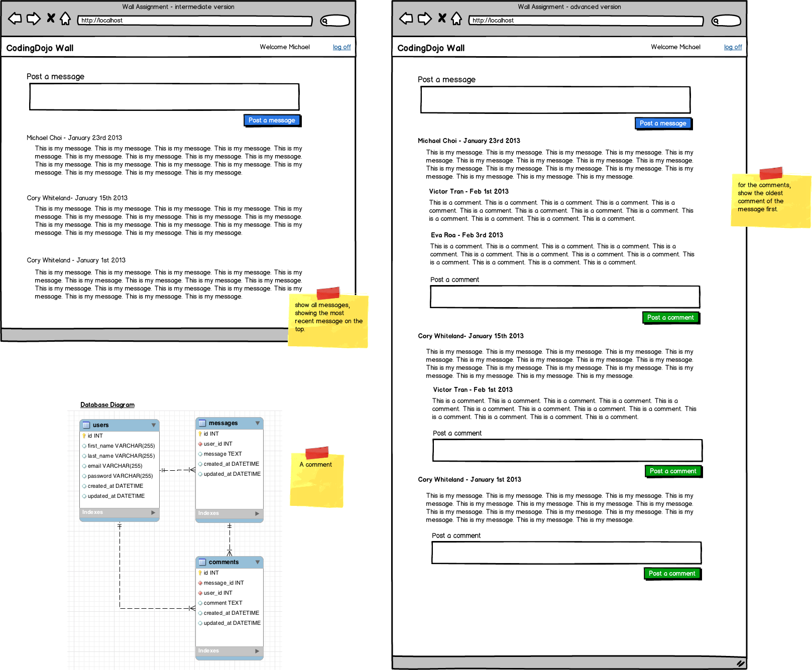Click red diamond beside comments user_id INT
The width and height of the screenshot is (812, 670).
(200, 593)
